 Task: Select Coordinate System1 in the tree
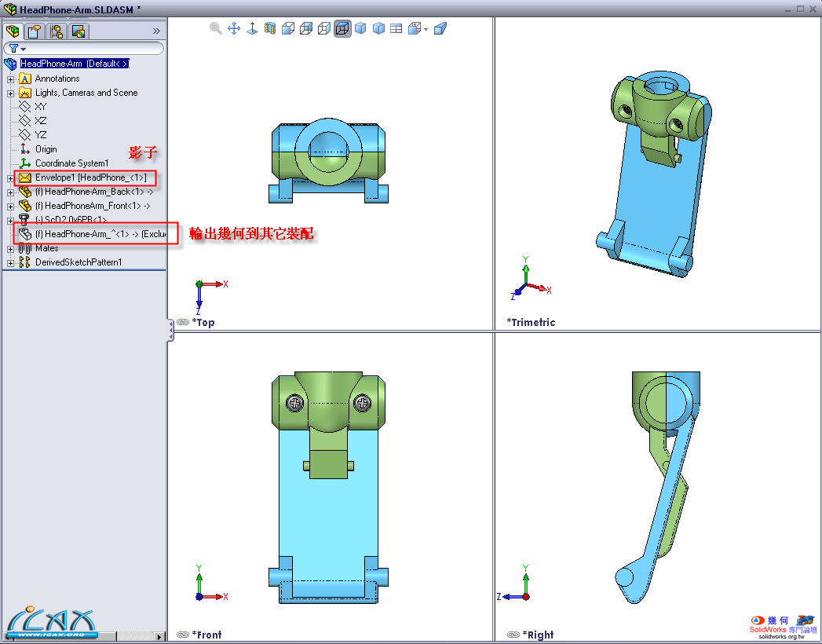71,163
